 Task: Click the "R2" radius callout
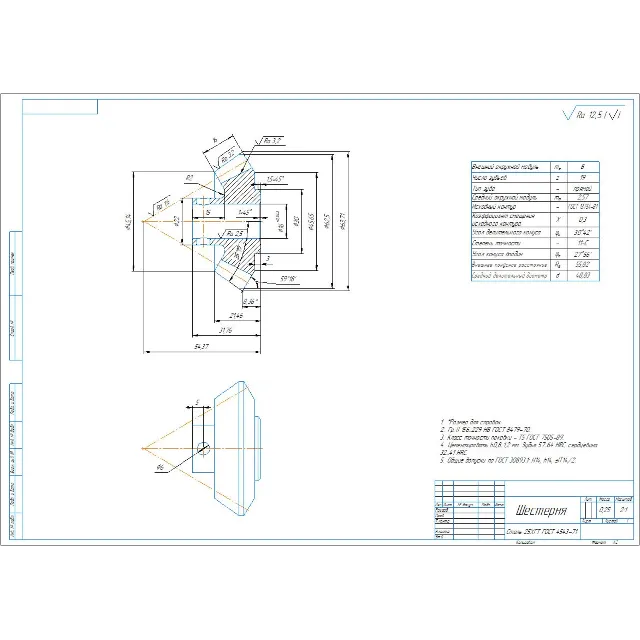pos(189,178)
